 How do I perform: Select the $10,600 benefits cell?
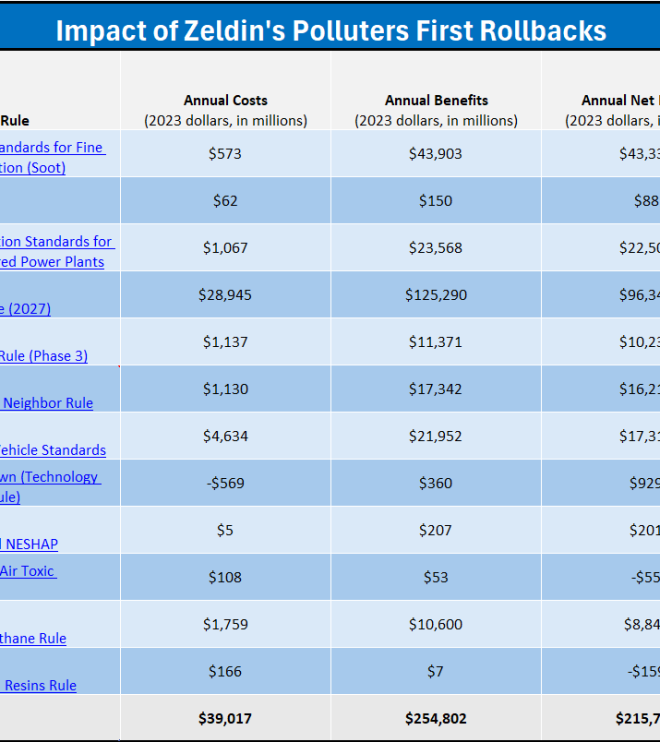(436, 625)
